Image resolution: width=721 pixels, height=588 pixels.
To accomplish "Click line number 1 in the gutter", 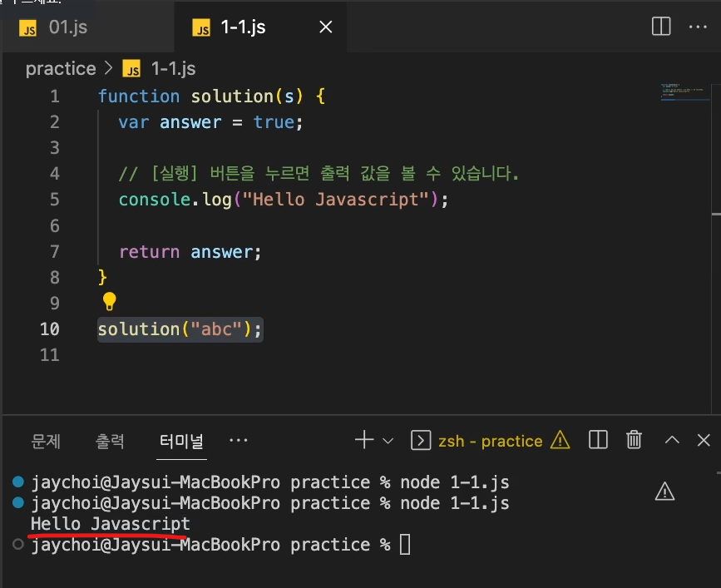I will tap(55, 96).
